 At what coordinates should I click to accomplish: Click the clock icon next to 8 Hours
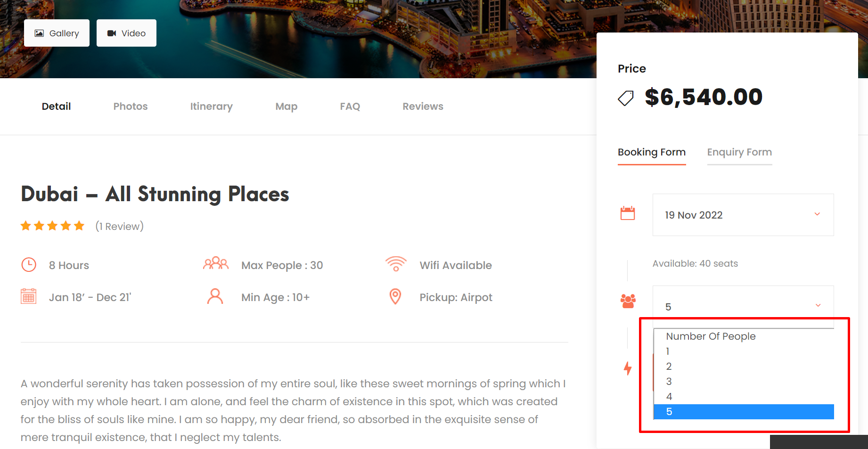pos(29,265)
